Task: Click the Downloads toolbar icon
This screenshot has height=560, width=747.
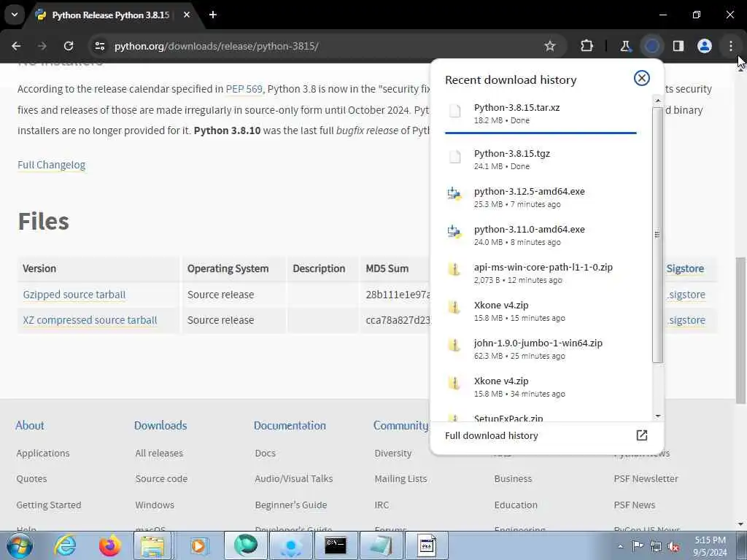Action: click(x=651, y=46)
